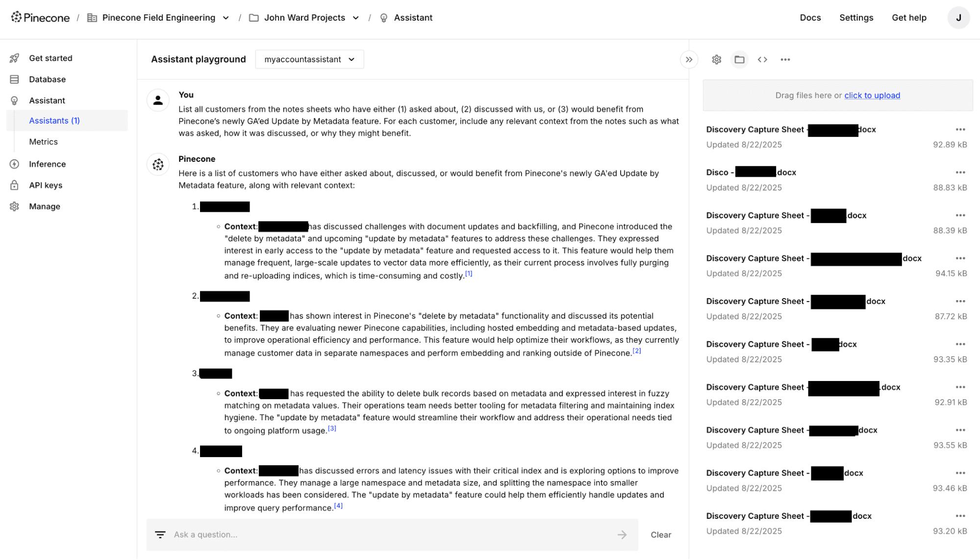This screenshot has height=560, width=980.
Task: Expand Pinecone Field Engineering organization dropdown
Action: 226,18
